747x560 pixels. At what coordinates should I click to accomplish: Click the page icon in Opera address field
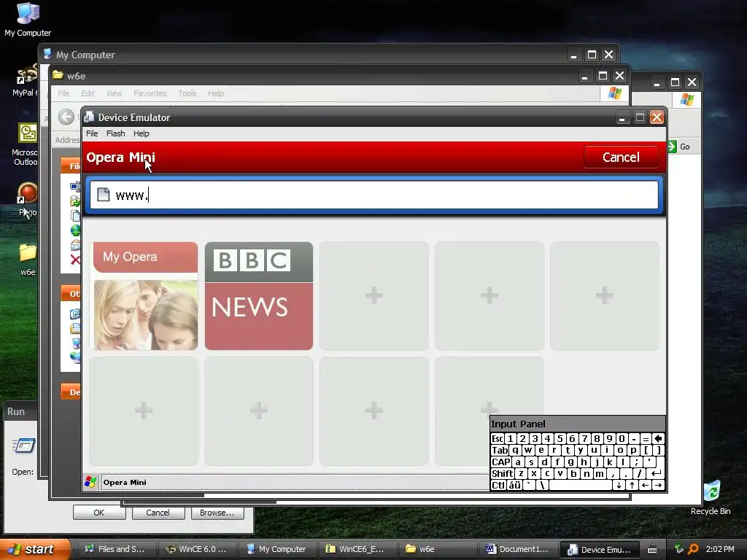[104, 194]
